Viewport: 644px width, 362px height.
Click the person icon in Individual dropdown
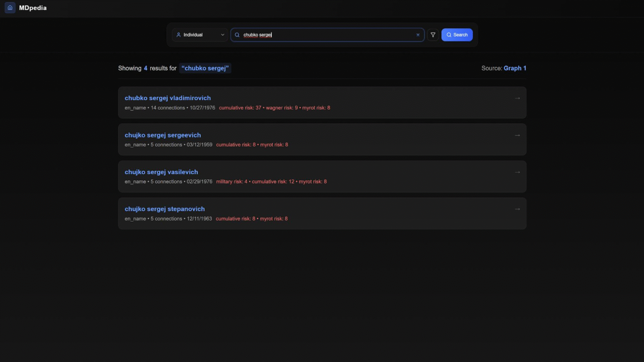[179, 35]
